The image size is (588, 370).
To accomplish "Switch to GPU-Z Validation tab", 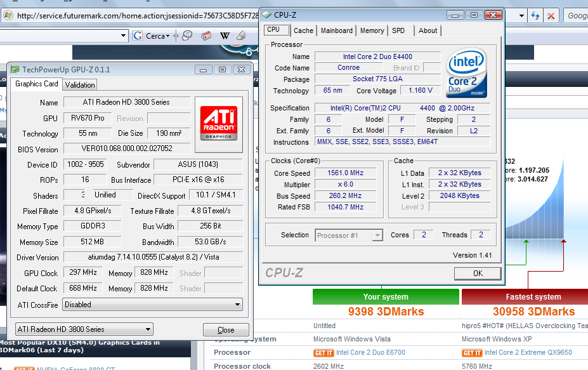I will (x=80, y=85).
